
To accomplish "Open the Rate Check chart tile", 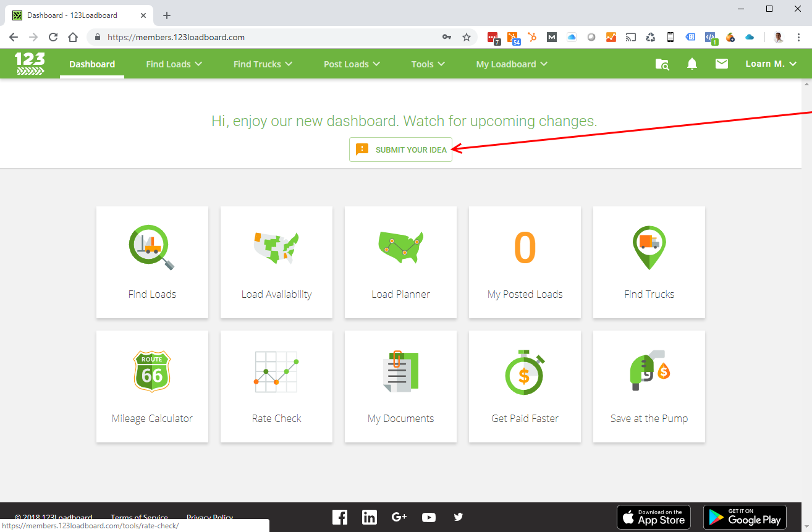I will 276,386.
